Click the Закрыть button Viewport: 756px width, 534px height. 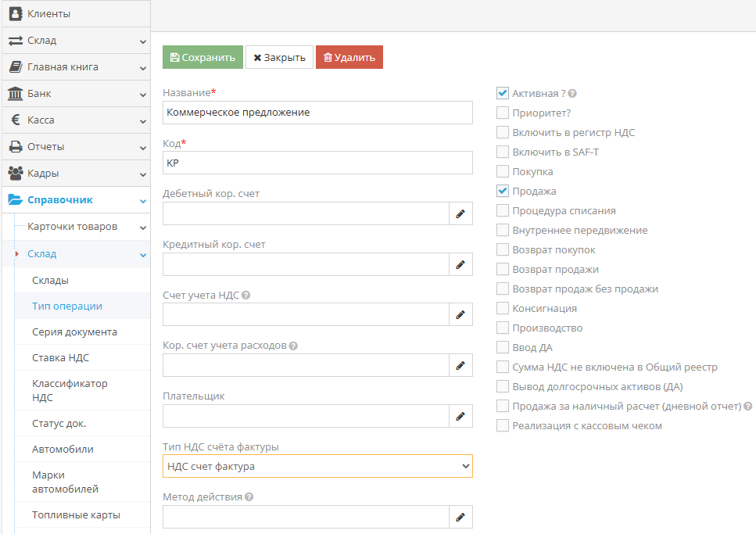coord(279,57)
